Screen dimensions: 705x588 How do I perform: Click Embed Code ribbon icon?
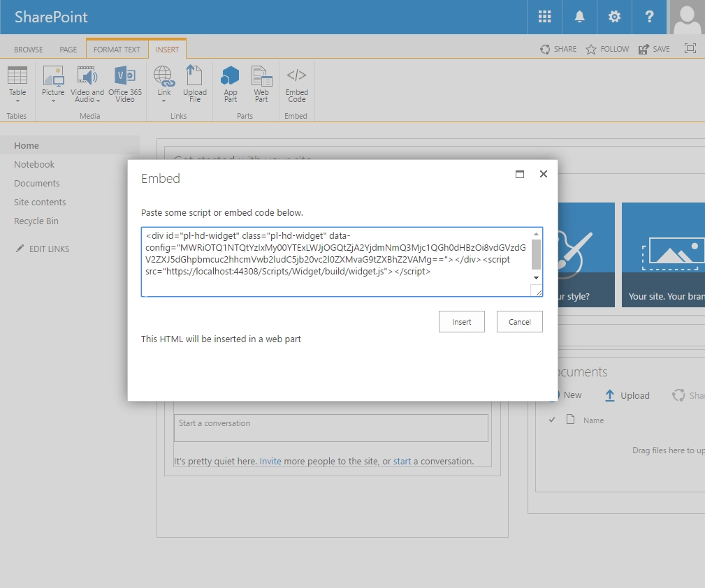point(296,84)
